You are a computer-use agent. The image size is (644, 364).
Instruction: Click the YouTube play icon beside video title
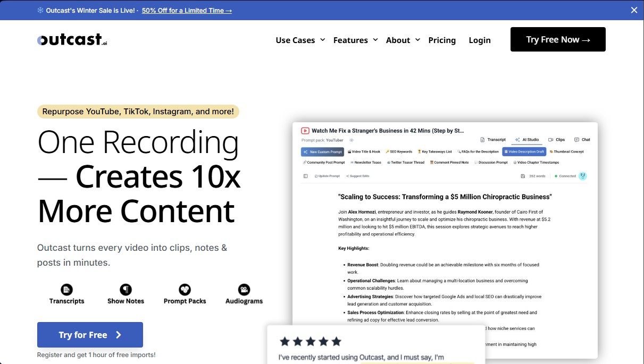[305, 130]
